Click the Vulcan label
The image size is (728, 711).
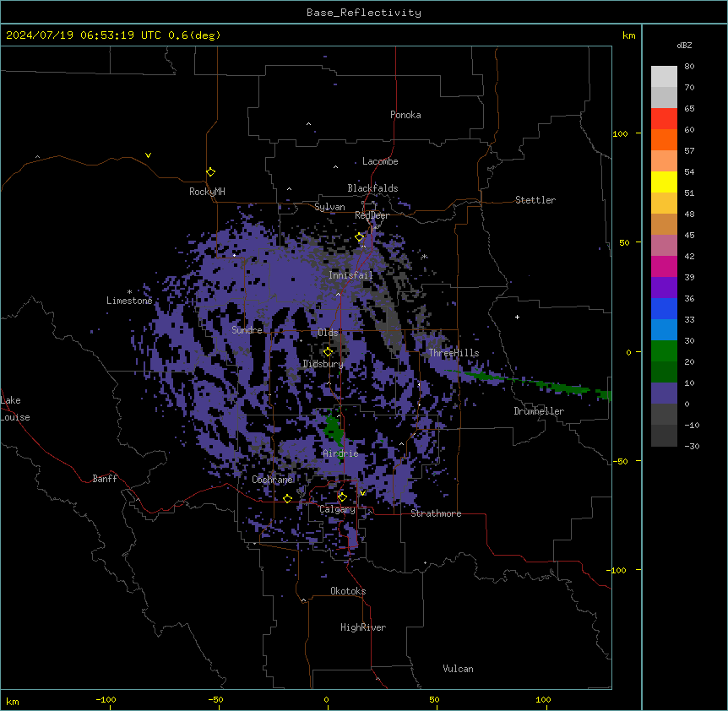click(459, 669)
